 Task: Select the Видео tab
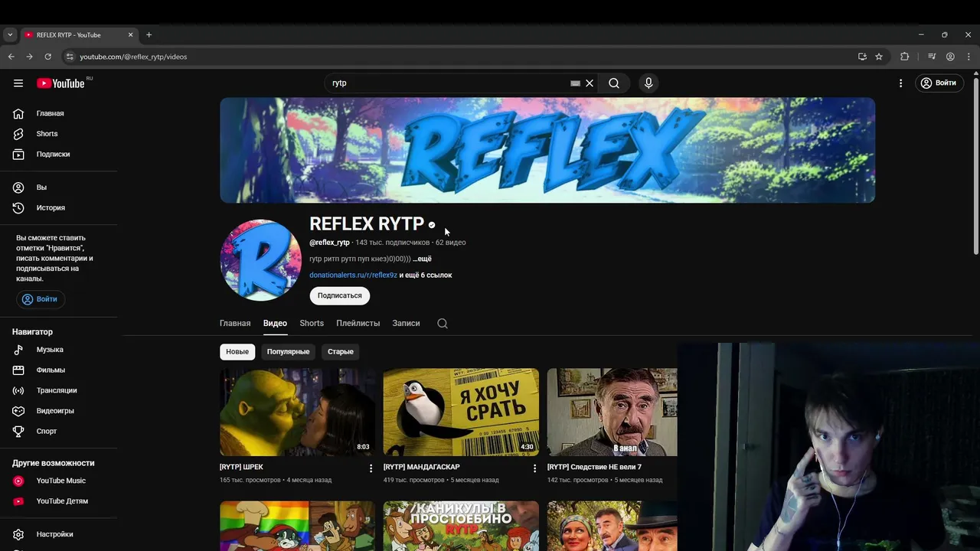tap(275, 323)
